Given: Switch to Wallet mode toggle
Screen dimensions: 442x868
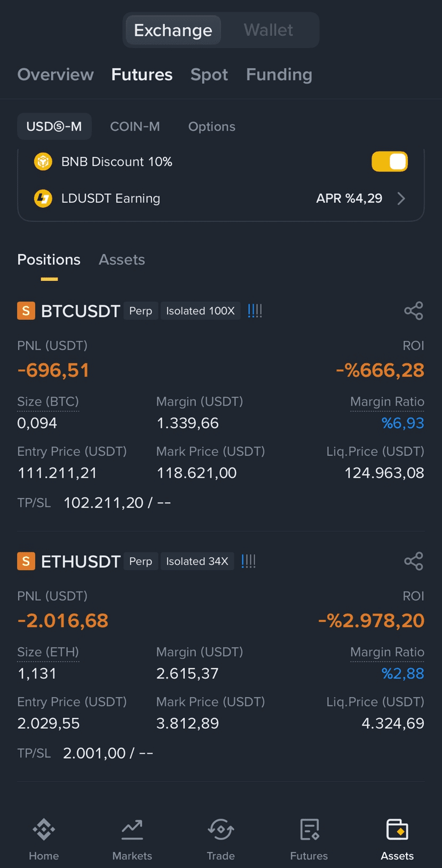Looking at the screenshot, I should pos(269,30).
